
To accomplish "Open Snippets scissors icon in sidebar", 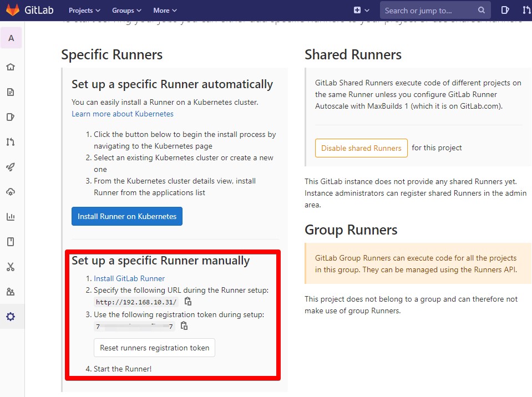I will 11,267.
